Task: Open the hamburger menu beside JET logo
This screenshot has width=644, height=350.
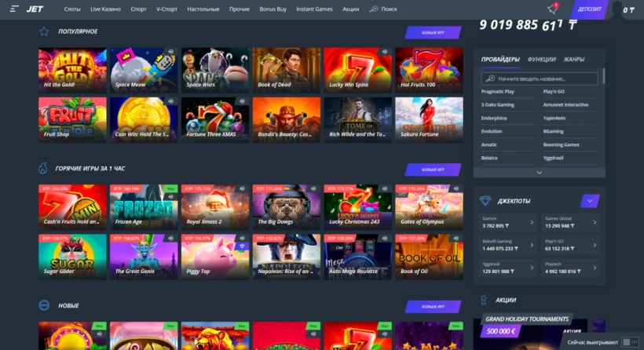Action: click(13, 9)
